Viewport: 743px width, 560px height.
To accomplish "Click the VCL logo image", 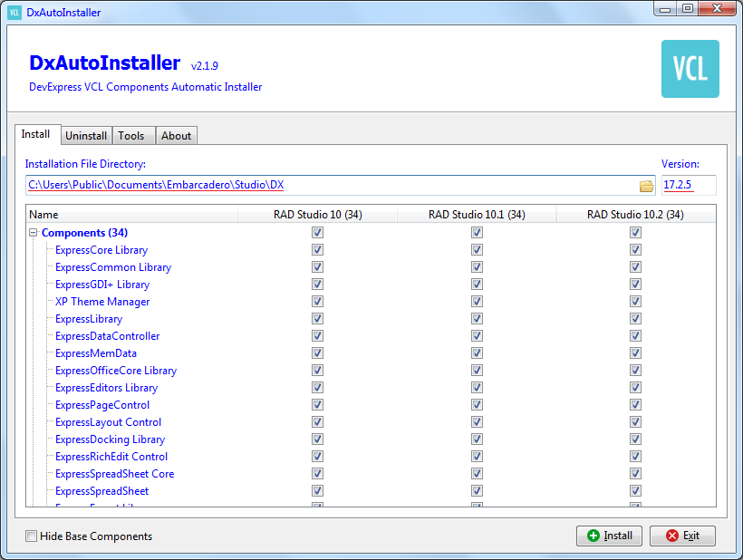I will tap(690, 69).
